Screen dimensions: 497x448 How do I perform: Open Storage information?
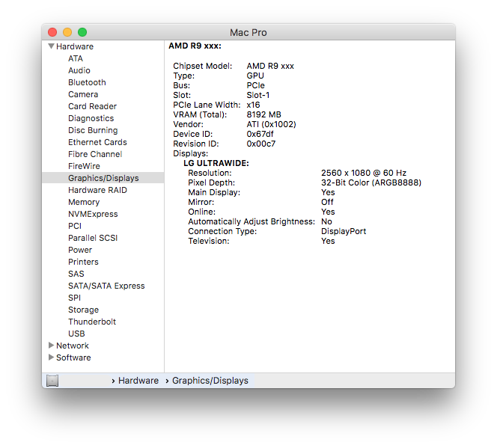tap(83, 310)
